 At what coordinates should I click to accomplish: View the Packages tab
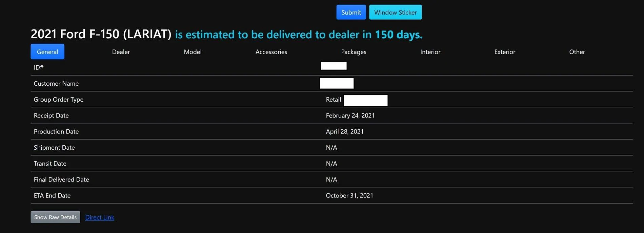354,52
